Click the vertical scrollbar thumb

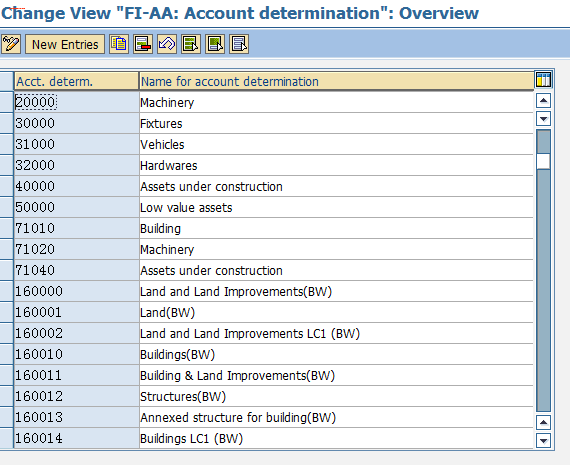[543, 161]
